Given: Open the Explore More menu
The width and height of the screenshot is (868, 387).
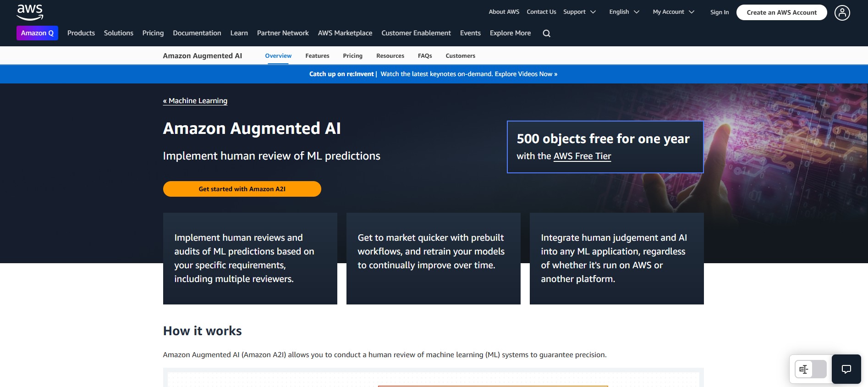Looking at the screenshot, I should point(510,33).
